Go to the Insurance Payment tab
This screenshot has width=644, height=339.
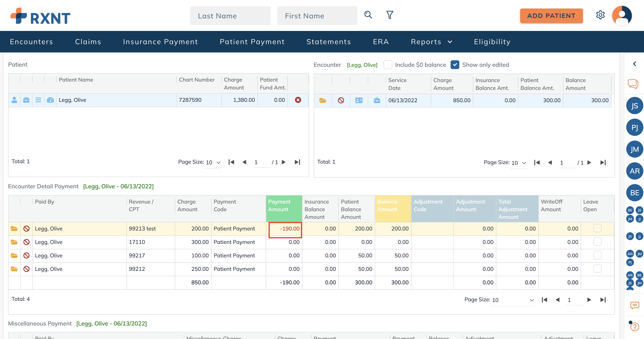tap(160, 42)
